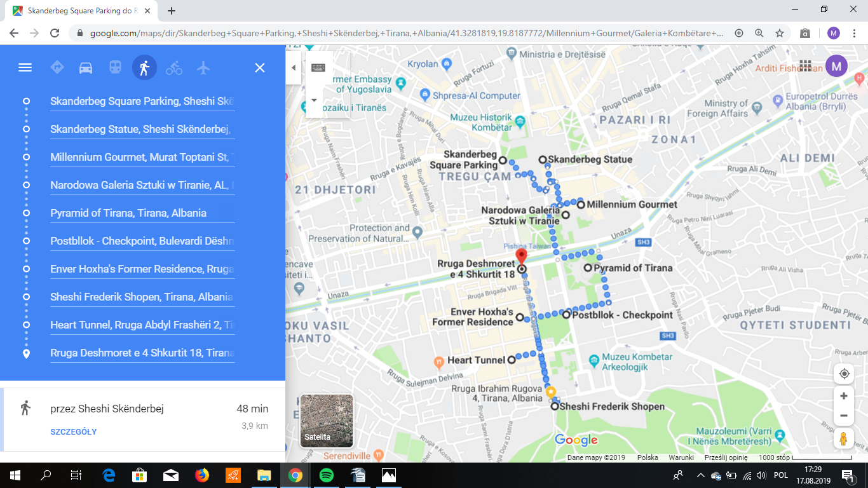Open the Warunki terms link

pos(680,457)
